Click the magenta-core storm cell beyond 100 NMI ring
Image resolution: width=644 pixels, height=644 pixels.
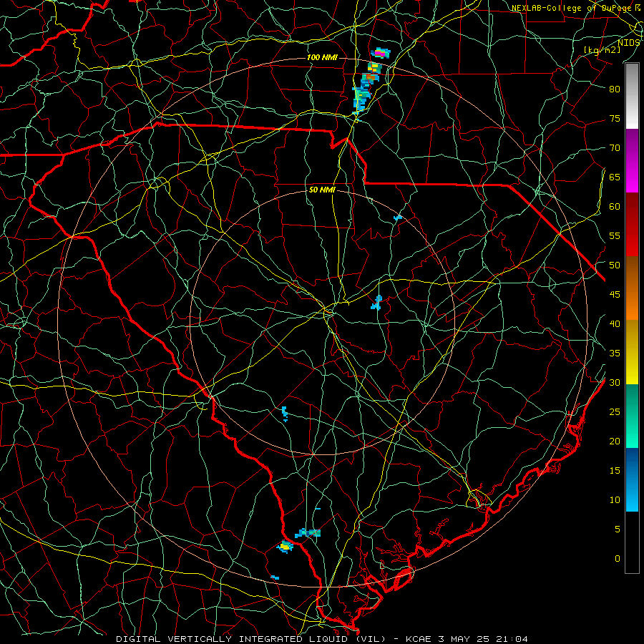click(381, 52)
